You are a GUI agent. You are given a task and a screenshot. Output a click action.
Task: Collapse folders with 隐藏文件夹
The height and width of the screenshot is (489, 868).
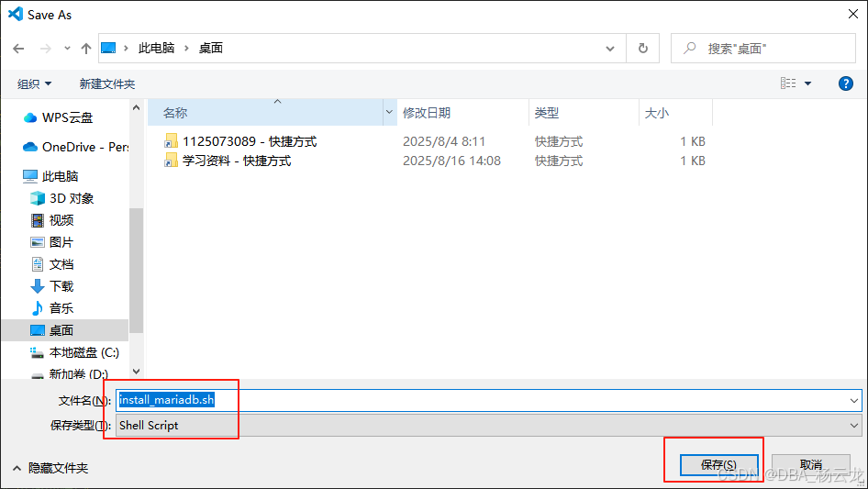pyautogui.click(x=50, y=469)
